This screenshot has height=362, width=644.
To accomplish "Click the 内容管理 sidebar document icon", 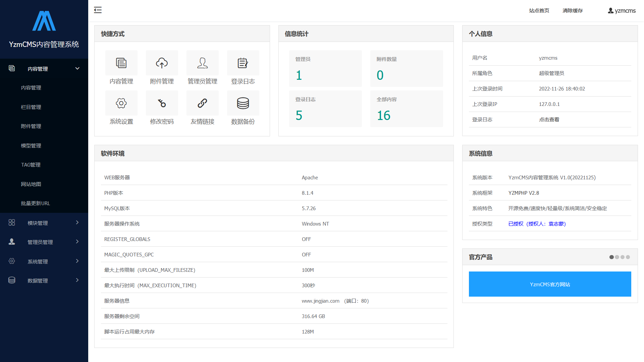I will pos(12,68).
